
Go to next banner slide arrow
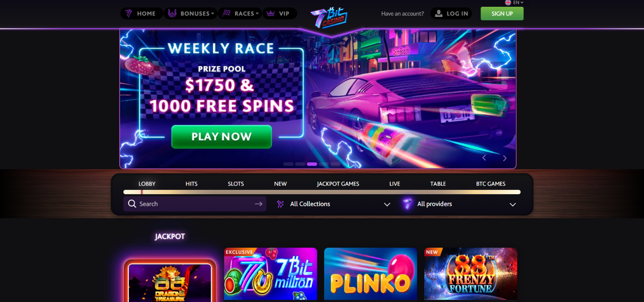(505, 158)
